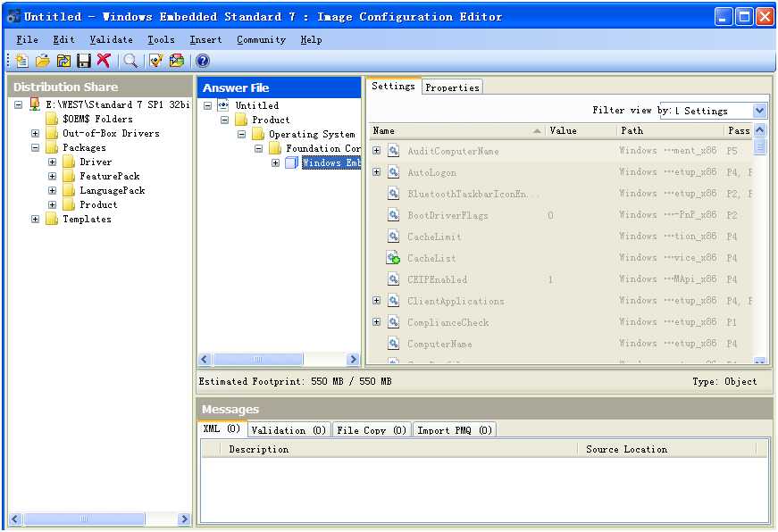The height and width of the screenshot is (532, 778).
Task: Click the blue Help question mark icon
Action: pyautogui.click(x=203, y=61)
